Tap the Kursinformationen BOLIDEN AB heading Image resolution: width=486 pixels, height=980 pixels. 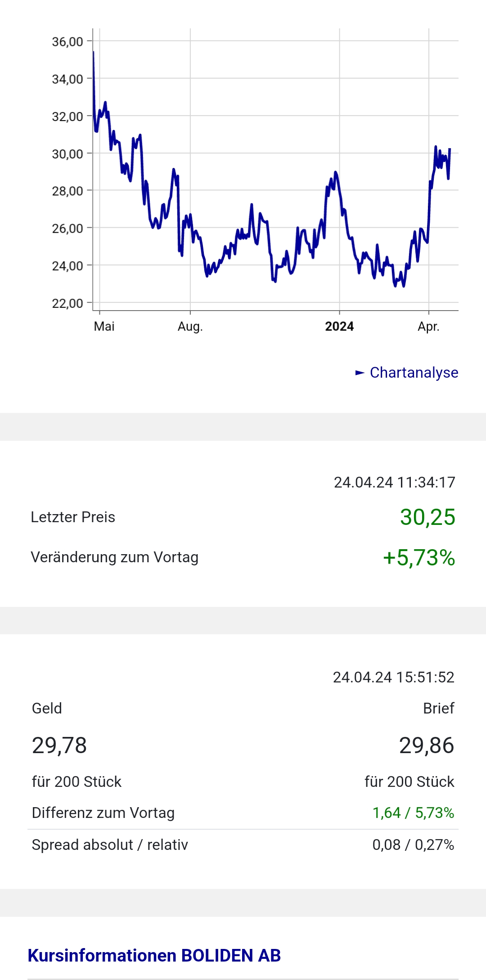click(x=154, y=955)
